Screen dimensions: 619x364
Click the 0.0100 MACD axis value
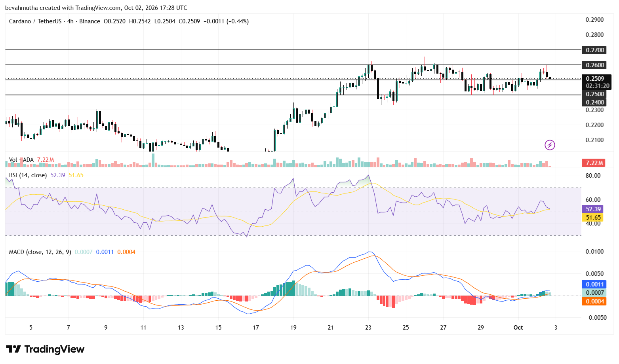click(x=595, y=252)
